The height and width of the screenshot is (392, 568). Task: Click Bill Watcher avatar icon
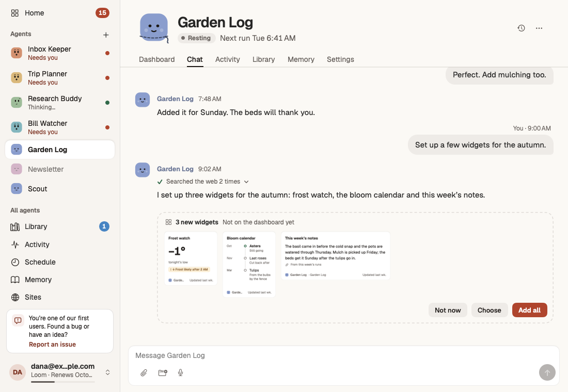pyautogui.click(x=17, y=127)
